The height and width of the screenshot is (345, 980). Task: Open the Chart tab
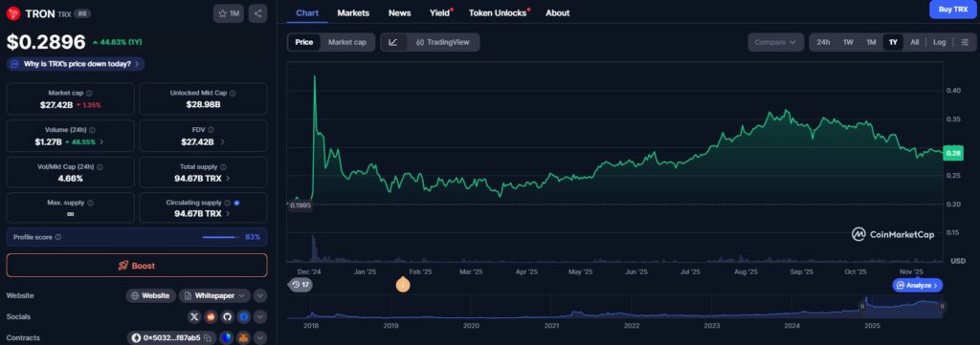(x=307, y=12)
